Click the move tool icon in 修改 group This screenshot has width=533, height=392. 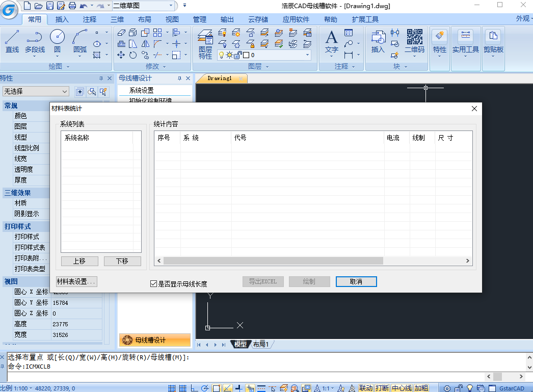click(121, 55)
